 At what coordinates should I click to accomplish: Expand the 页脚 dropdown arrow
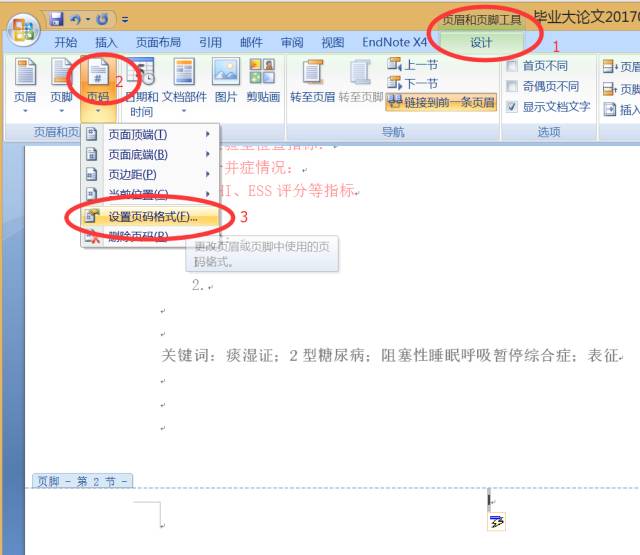(61, 111)
